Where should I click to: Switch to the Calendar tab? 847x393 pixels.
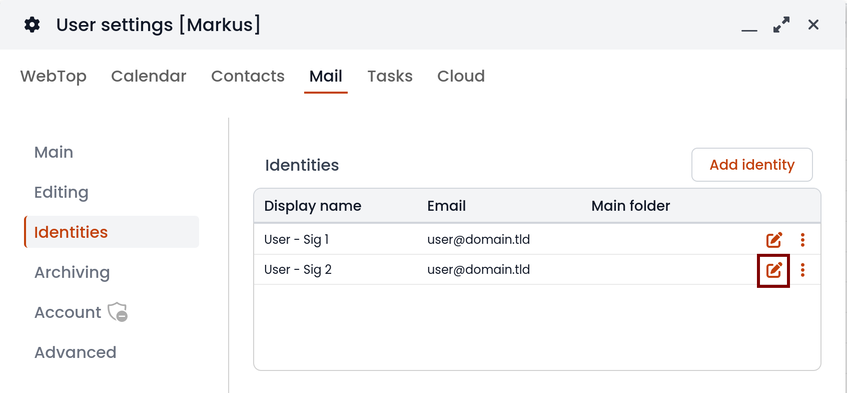[149, 76]
